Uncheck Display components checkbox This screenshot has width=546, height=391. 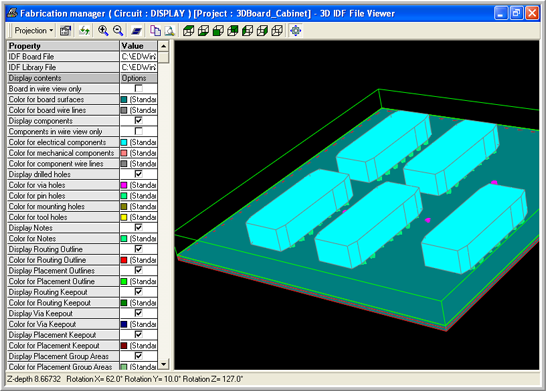pyautogui.click(x=138, y=120)
